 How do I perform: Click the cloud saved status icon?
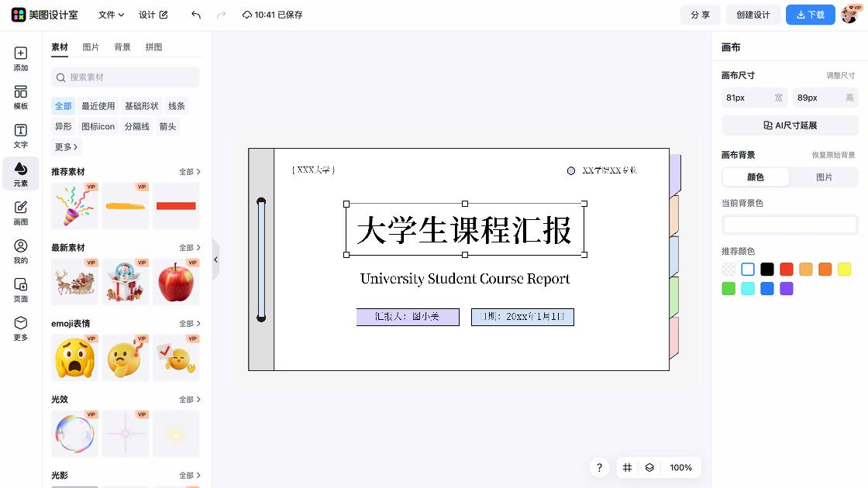pyautogui.click(x=247, y=15)
